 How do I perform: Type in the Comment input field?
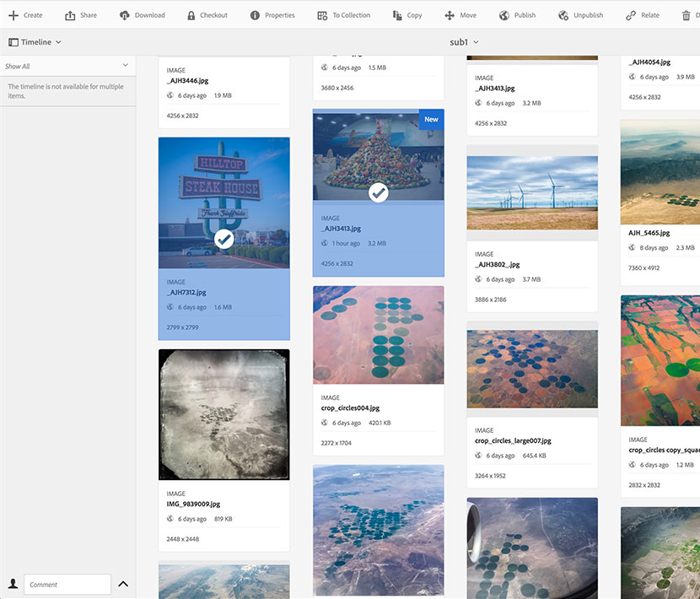pos(67,584)
